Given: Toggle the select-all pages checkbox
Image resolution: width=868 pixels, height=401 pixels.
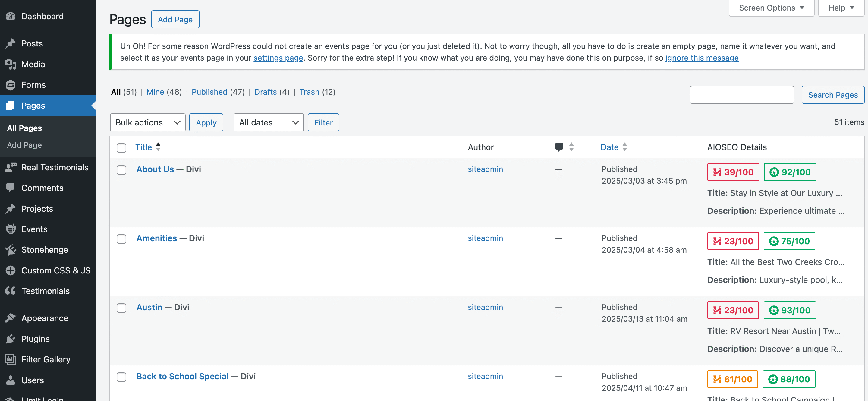Looking at the screenshot, I should coord(121,148).
